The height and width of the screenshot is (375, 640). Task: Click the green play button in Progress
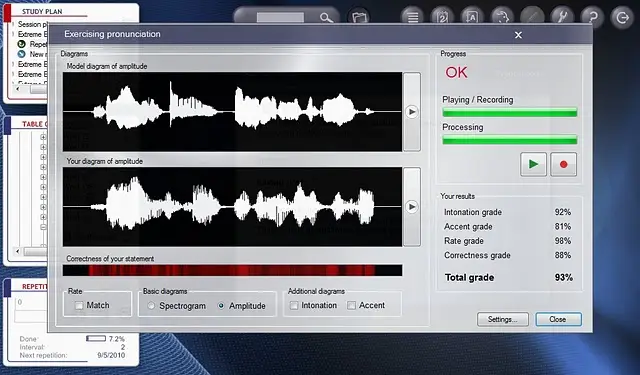[x=533, y=164]
